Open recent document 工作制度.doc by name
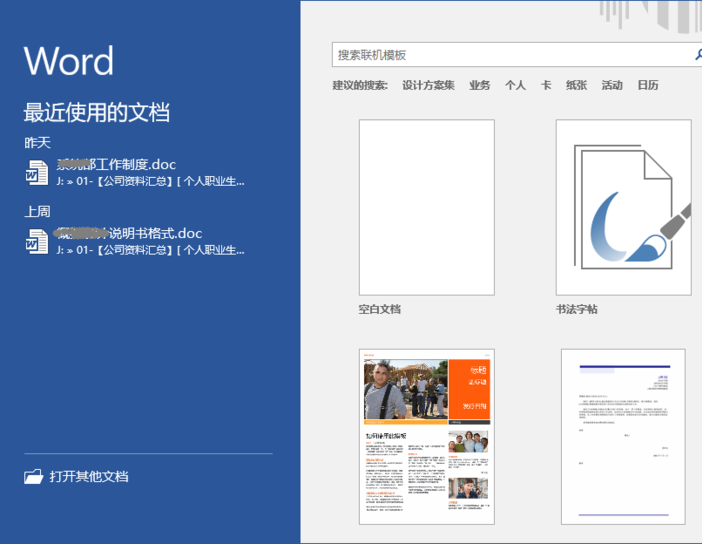Screen dimensions: 702x544 [x=116, y=165]
